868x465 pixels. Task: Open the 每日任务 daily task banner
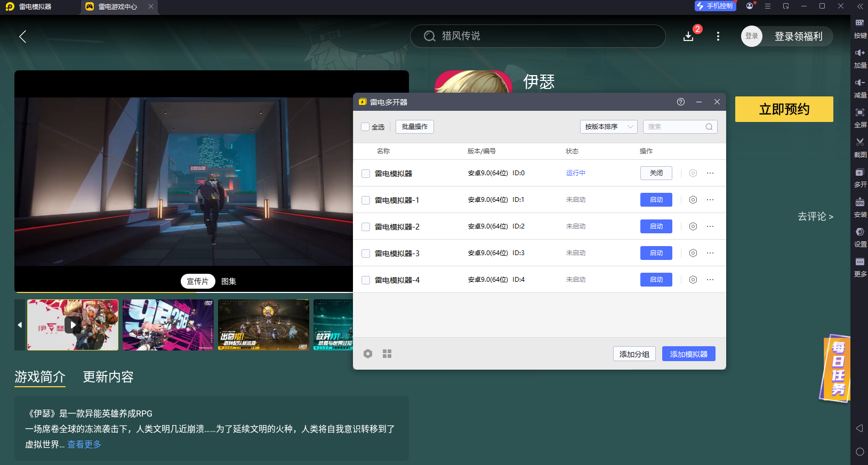(835, 369)
